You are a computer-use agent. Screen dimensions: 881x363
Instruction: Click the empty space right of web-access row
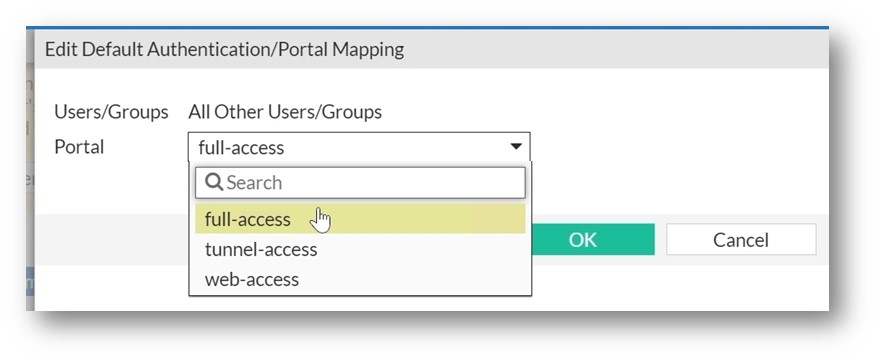tap(412, 279)
